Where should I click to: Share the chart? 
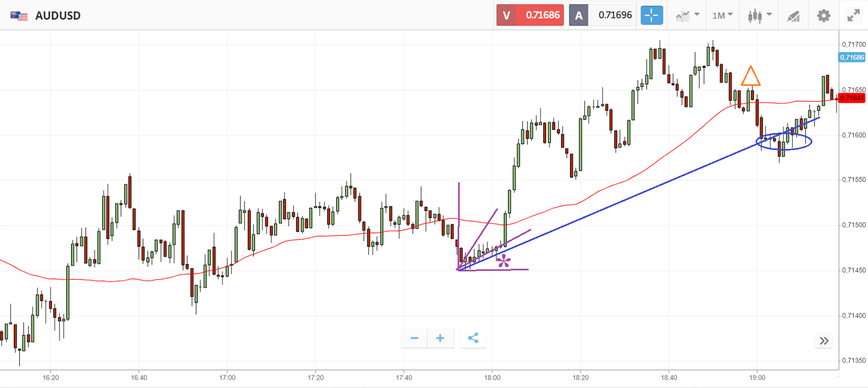pyautogui.click(x=473, y=338)
